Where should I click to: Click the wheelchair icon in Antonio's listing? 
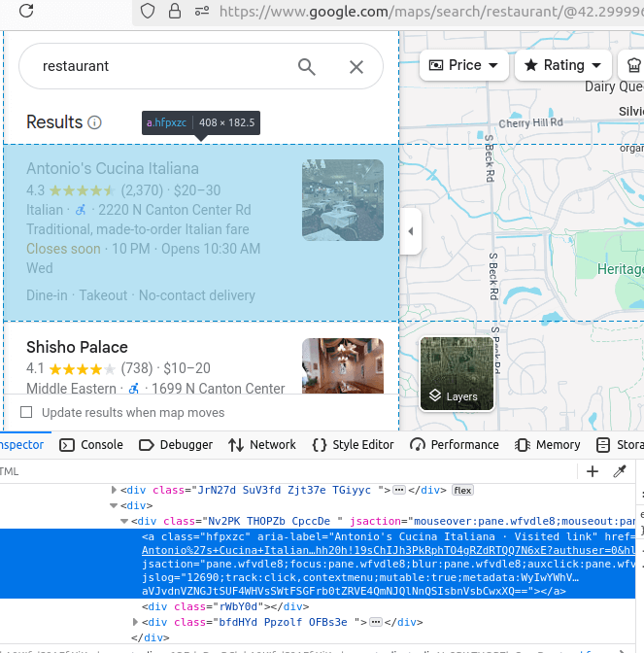click(81, 210)
